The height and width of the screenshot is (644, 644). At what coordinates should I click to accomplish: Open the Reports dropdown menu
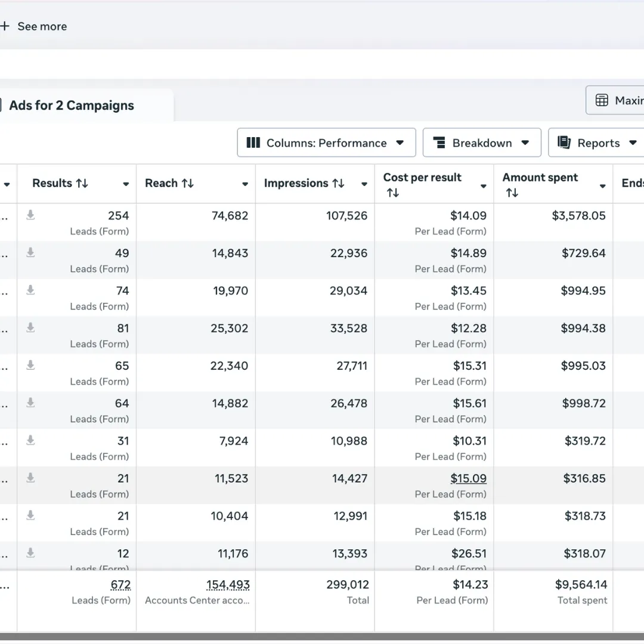tap(597, 143)
